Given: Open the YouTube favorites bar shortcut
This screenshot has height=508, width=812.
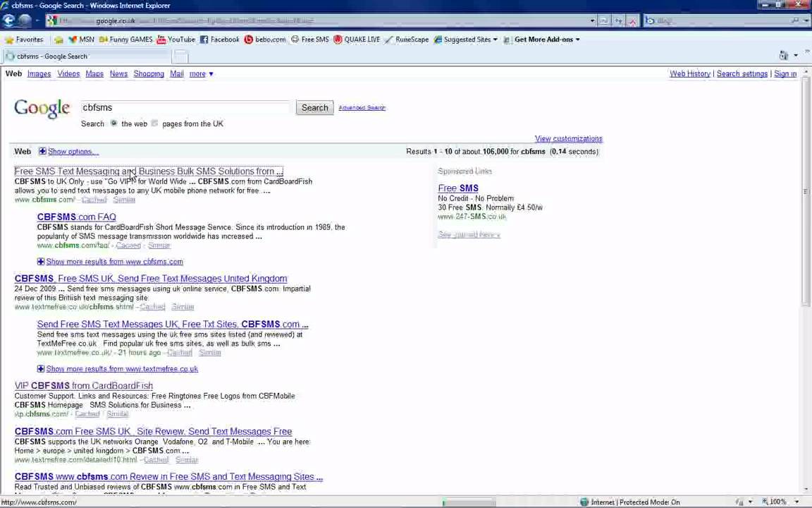Looking at the screenshot, I should point(176,40).
